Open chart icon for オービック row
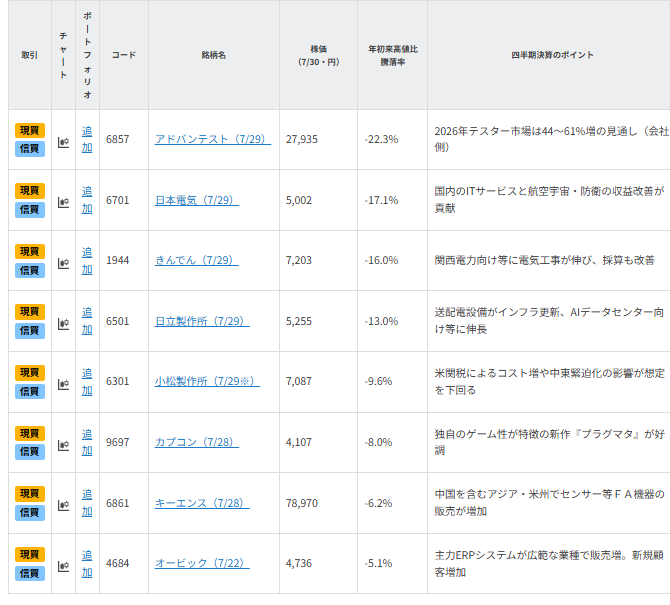The width and height of the screenshot is (670, 605). pyautogui.click(x=63, y=567)
